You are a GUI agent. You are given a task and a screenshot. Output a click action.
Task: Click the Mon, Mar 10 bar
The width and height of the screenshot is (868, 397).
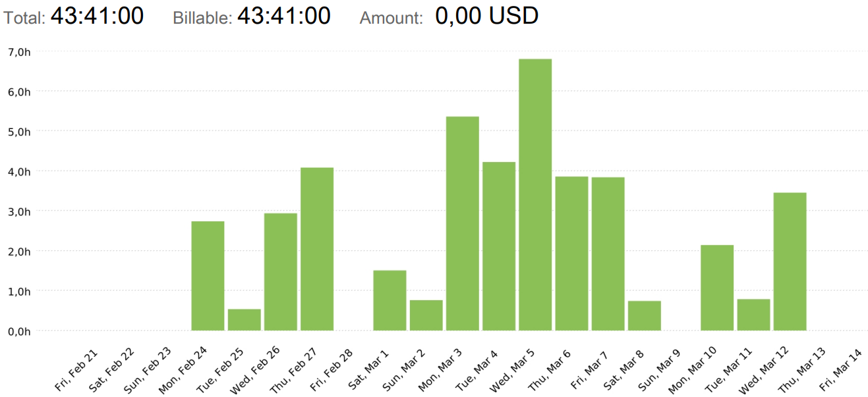pyautogui.click(x=717, y=288)
